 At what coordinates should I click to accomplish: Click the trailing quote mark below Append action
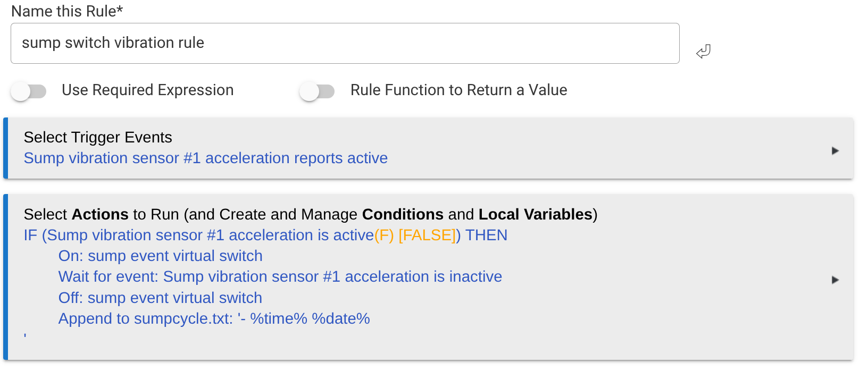tap(25, 335)
